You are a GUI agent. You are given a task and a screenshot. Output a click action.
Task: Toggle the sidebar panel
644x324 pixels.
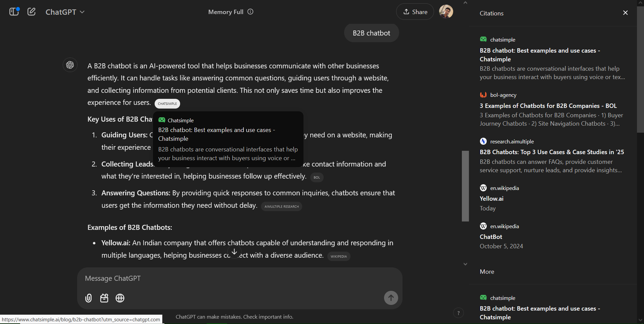(x=14, y=12)
